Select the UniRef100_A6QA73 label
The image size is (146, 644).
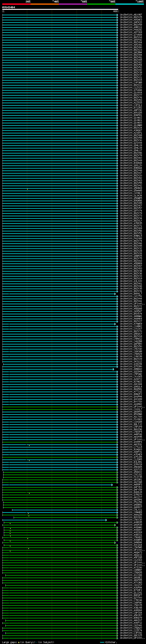(131, 552)
